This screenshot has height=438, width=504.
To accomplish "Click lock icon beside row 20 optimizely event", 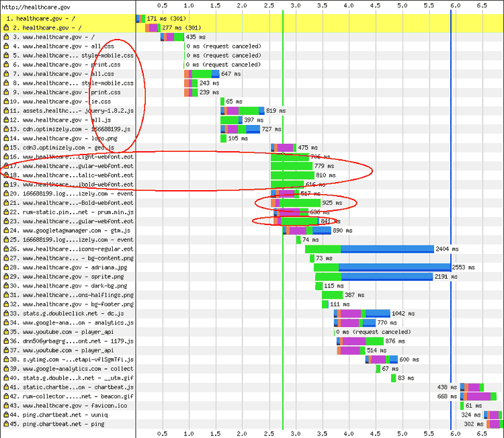I will click(6, 193).
